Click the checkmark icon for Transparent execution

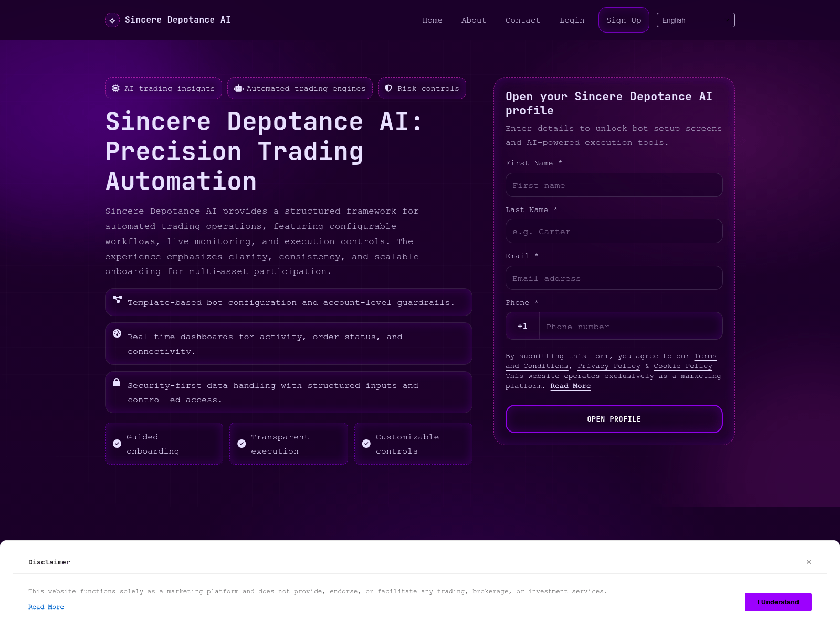[241, 444]
